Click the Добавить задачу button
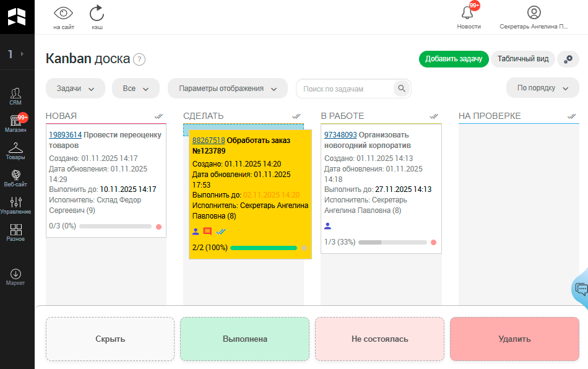The width and height of the screenshot is (588, 369). (x=454, y=59)
